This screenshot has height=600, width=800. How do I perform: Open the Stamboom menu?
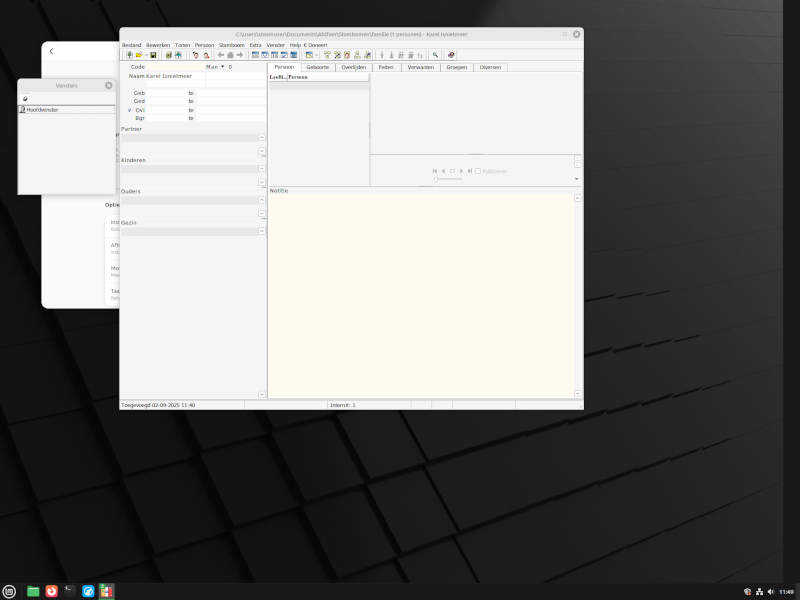click(x=230, y=44)
